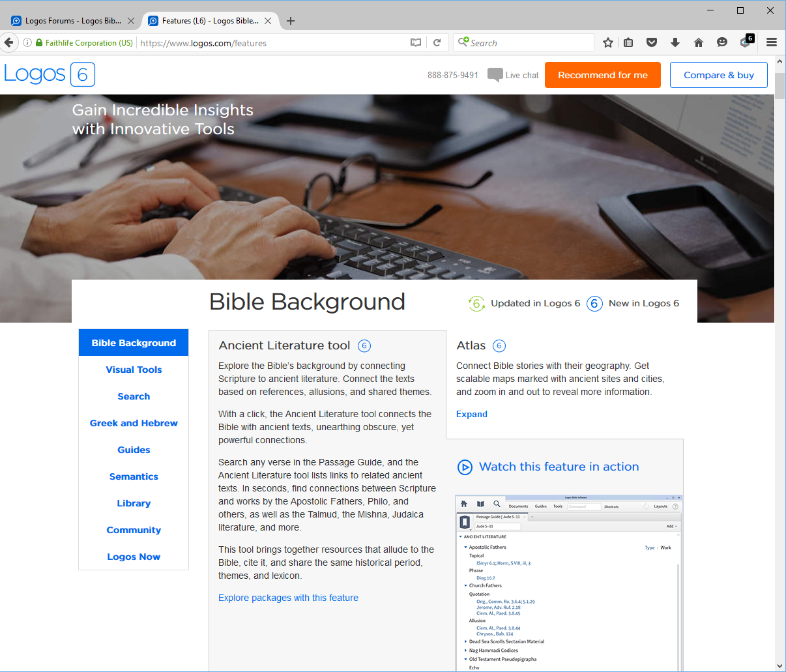The height and width of the screenshot is (672, 786).
Task: Close the Features (L6) tab
Action: point(268,21)
